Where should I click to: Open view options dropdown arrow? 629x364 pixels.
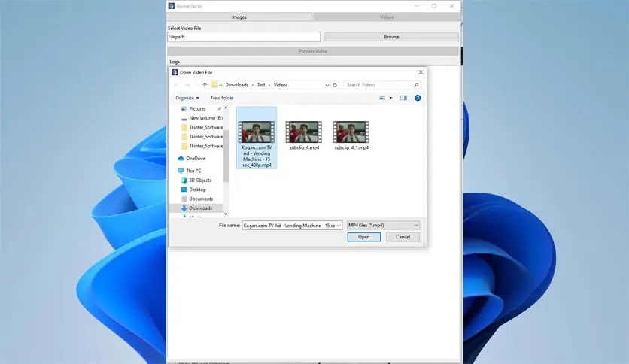click(x=390, y=98)
